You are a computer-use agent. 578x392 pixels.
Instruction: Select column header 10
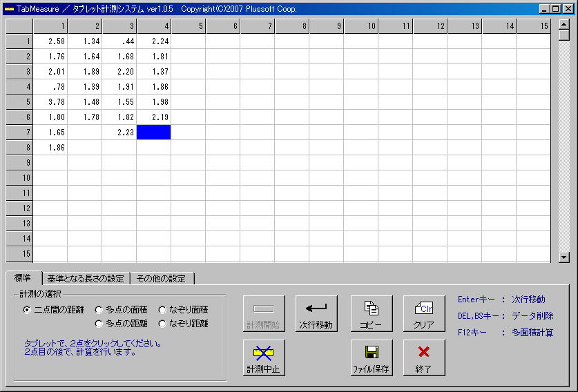tap(361, 26)
